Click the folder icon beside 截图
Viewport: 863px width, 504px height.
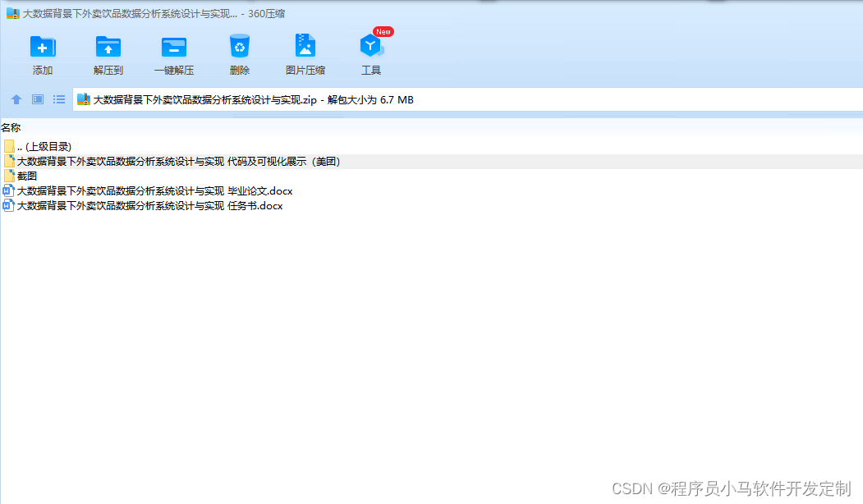(x=9, y=176)
